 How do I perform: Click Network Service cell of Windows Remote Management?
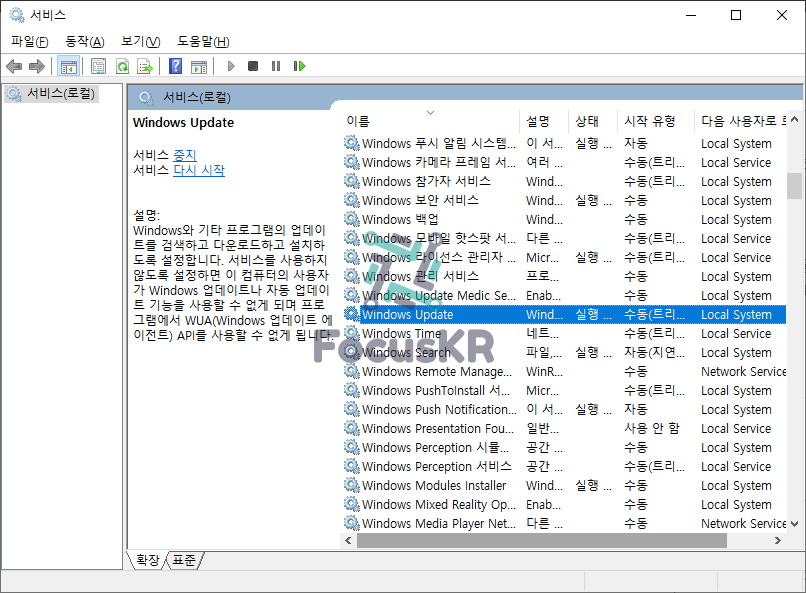(743, 372)
